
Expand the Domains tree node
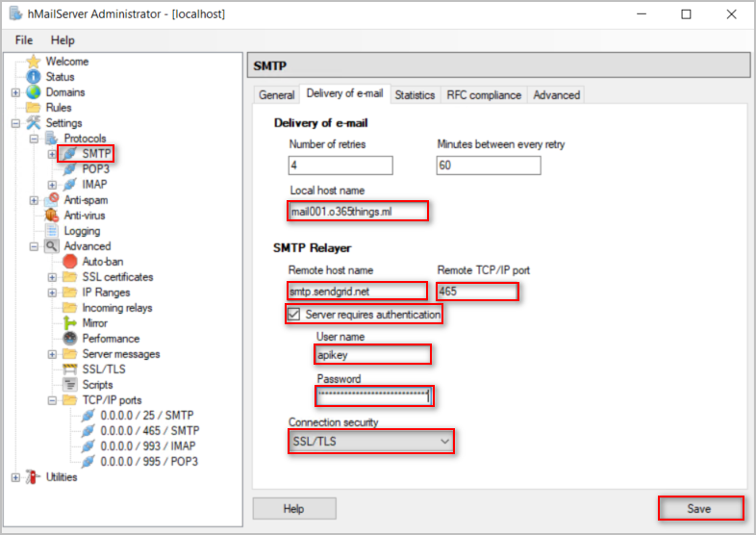click(15, 92)
